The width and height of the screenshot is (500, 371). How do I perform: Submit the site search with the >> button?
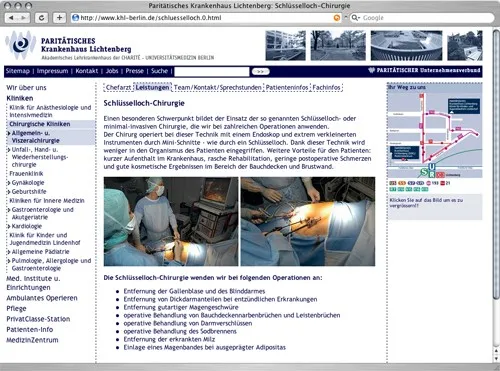[260, 71]
